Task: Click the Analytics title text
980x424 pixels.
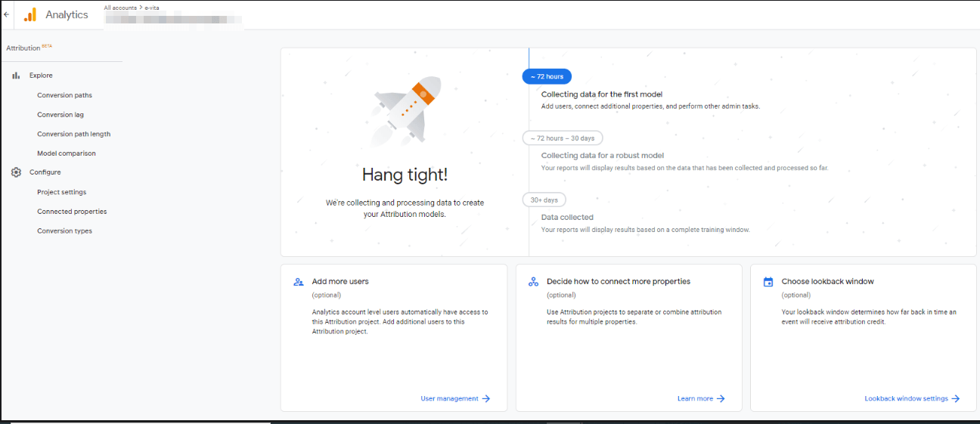Action: point(67,14)
